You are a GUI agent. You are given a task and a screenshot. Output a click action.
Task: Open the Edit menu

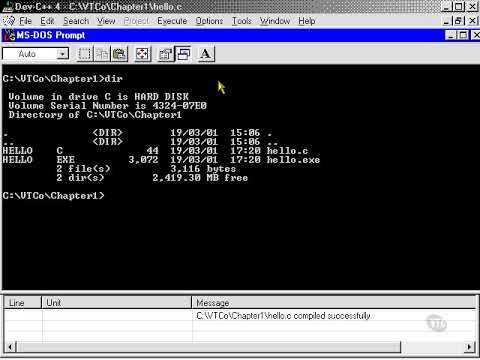[x=47, y=21]
